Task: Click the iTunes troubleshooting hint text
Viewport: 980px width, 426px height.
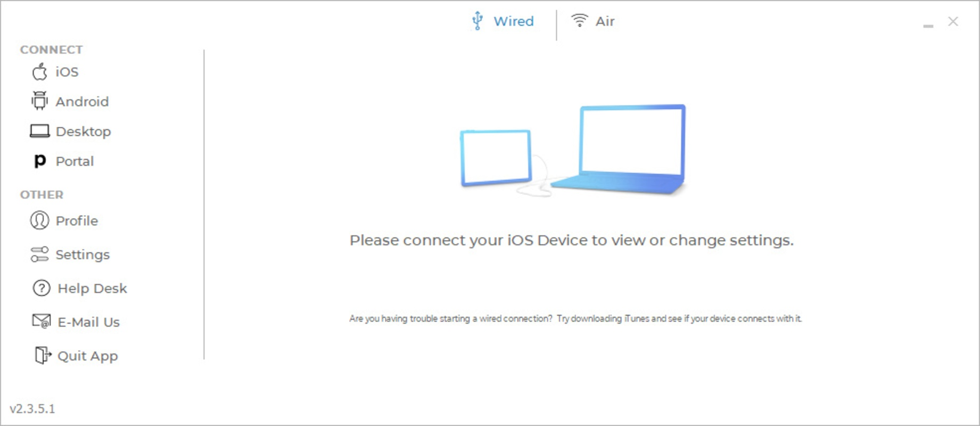Action: click(x=575, y=318)
